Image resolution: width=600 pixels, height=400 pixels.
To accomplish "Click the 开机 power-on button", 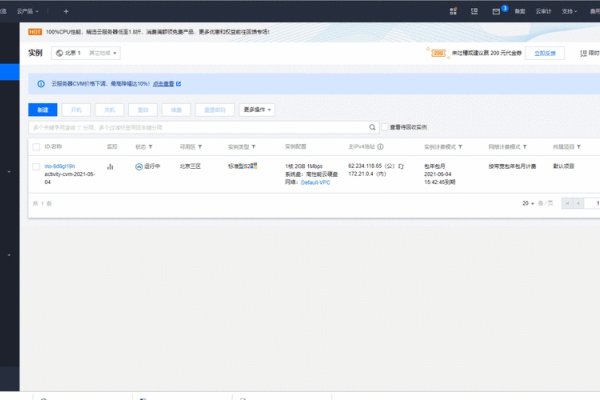I will 76,110.
